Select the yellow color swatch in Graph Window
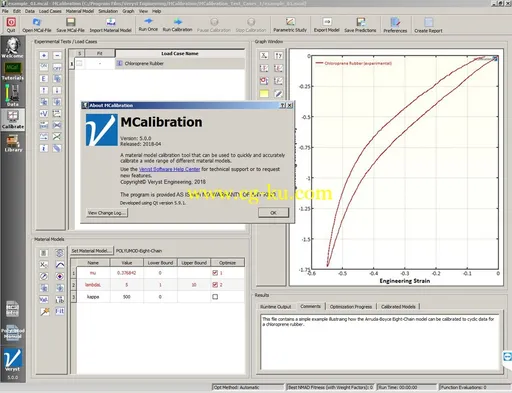Screen dimensions: 512x393 [264, 94]
